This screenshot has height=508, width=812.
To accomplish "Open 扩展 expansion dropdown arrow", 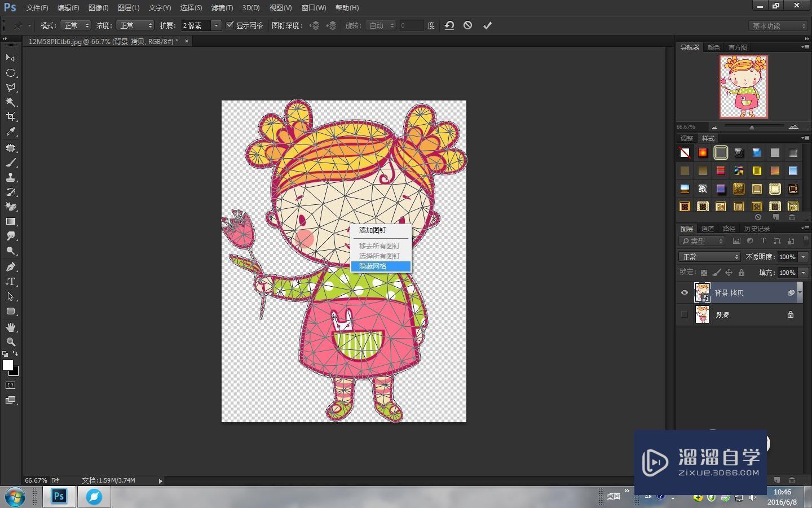I will click(215, 25).
